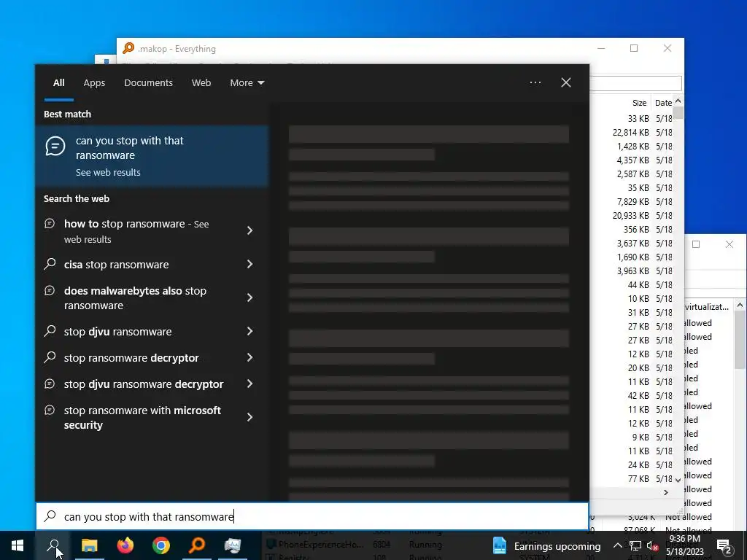
Task: Click the Size column header in Everything window
Action: click(639, 103)
